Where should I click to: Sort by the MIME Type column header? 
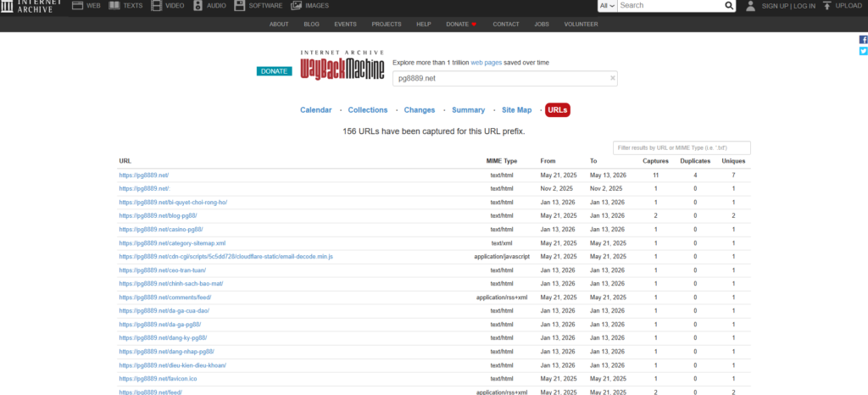point(502,161)
